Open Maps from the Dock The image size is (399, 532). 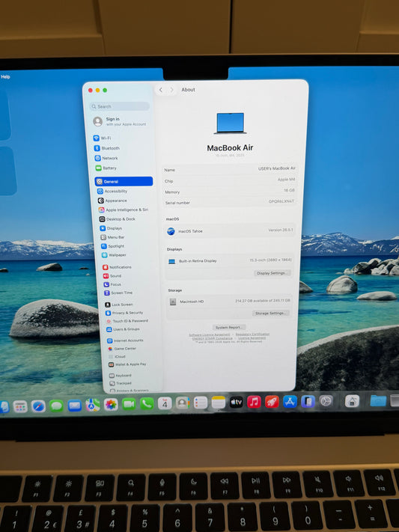pos(92,405)
